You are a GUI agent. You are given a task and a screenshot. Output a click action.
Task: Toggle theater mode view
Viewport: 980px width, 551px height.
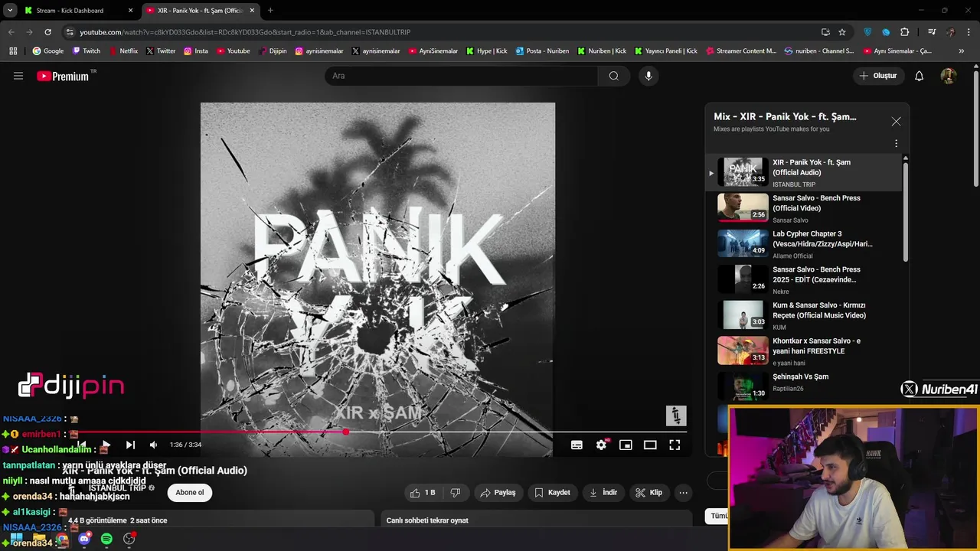tap(650, 445)
